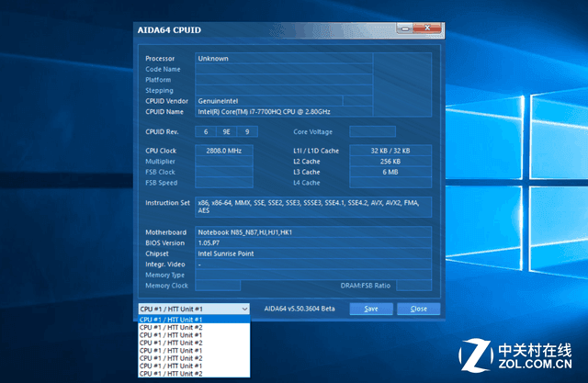Click the Instruction Set list text

(x=309, y=207)
